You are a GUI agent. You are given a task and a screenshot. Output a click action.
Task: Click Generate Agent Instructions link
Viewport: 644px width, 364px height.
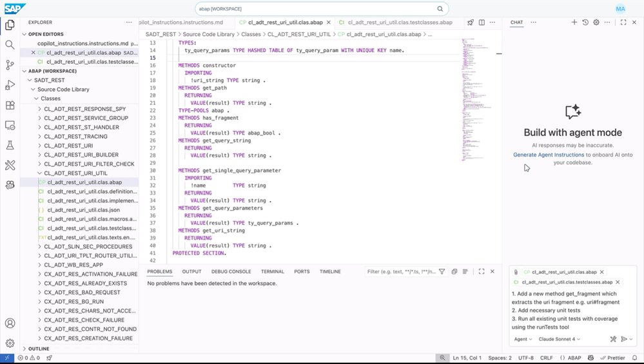click(x=549, y=155)
